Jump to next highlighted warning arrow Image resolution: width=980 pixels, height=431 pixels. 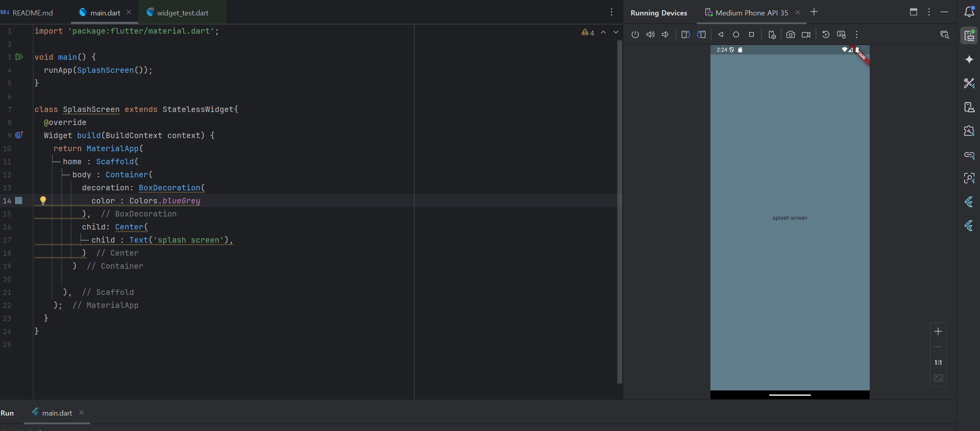tap(616, 32)
